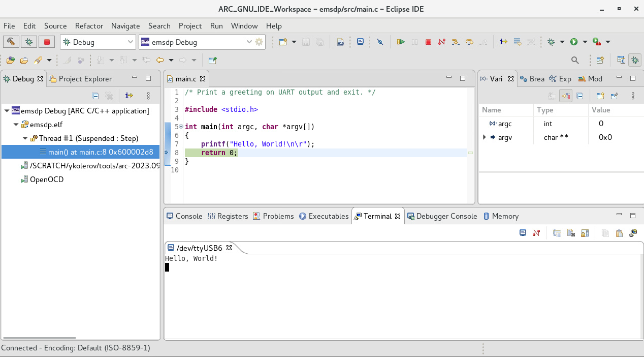
Task: Select the Step Into icon
Action: click(x=456, y=41)
